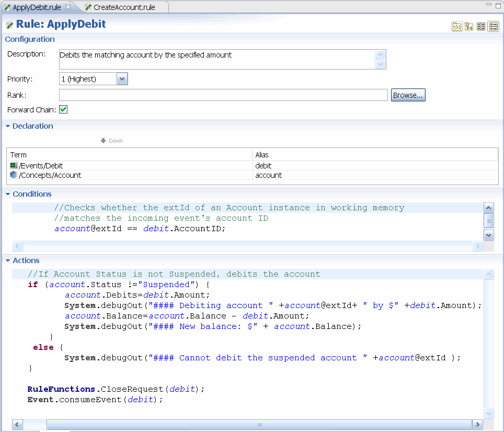This screenshot has width=504, height=432.
Task: Collapse the Declaration section
Action: [x=8, y=126]
